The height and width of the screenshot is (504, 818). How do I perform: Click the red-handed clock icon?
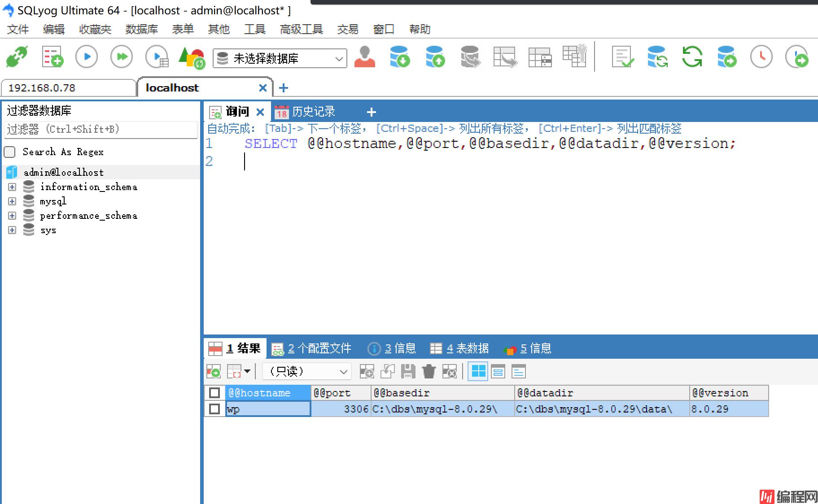point(761,57)
